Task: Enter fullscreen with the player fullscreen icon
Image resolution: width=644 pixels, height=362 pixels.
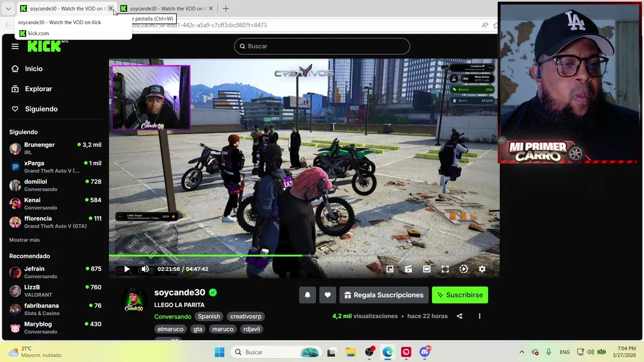Action: [445, 269]
